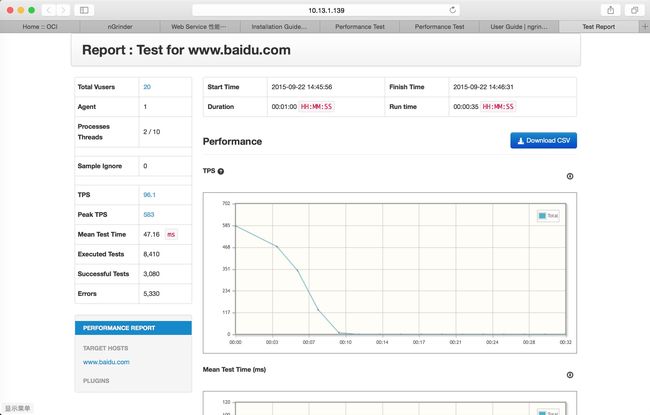
Task: Click the PLUGINS sidebar heading
Action: [x=96, y=381]
